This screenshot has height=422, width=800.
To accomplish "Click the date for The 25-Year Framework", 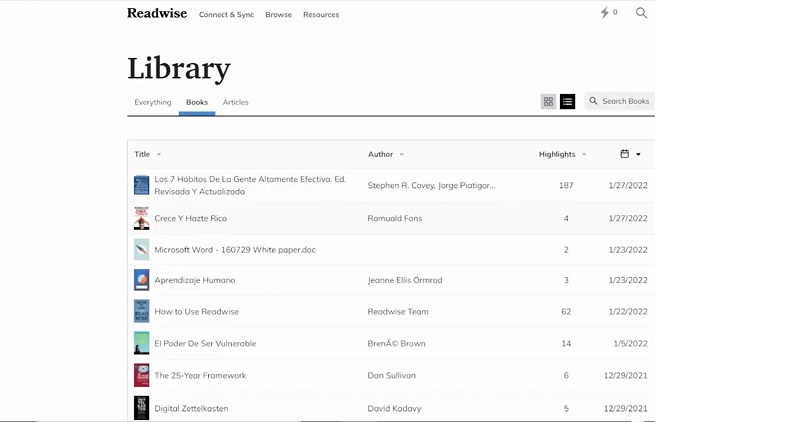I will point(626,375).
